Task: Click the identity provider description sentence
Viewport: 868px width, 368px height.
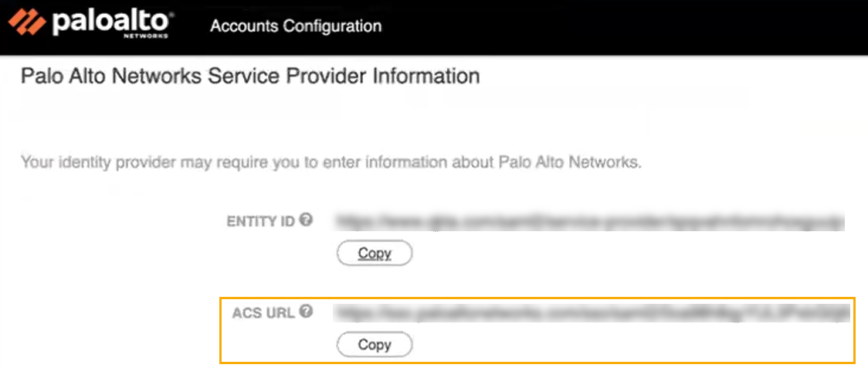Action: tap(331, 163)
